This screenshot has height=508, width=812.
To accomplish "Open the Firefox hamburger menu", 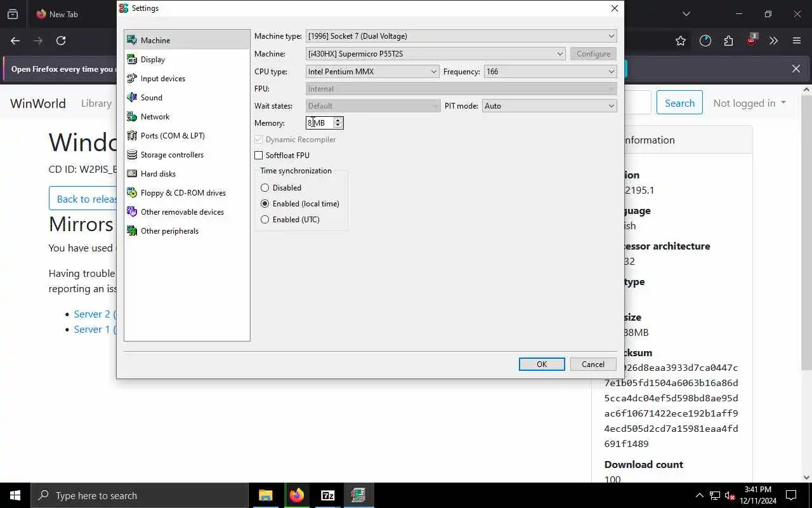I will tap(797, 41).
